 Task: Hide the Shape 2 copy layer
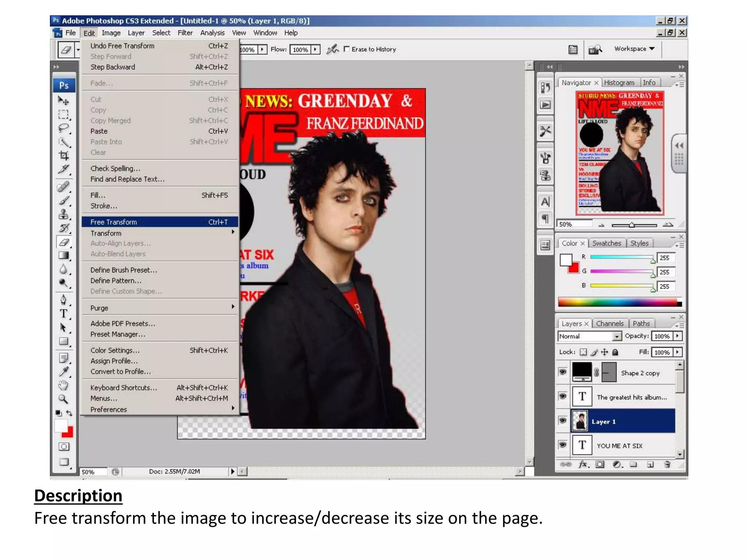point(563,372)
